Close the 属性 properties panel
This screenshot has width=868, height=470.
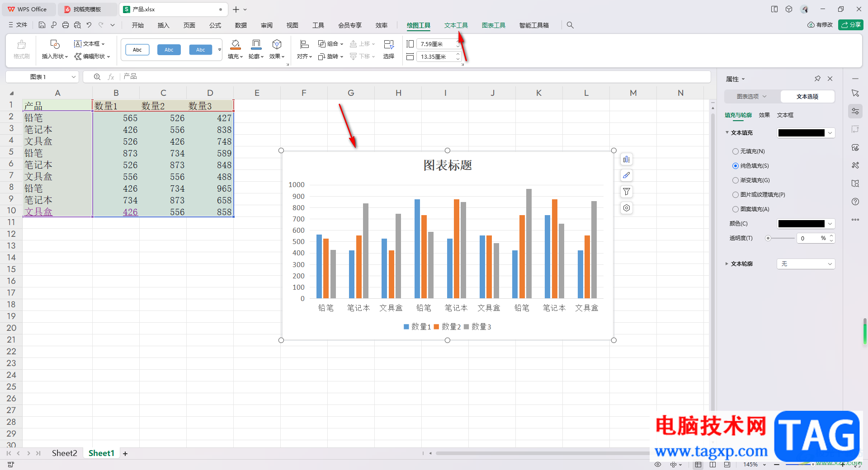pos(830,79)
